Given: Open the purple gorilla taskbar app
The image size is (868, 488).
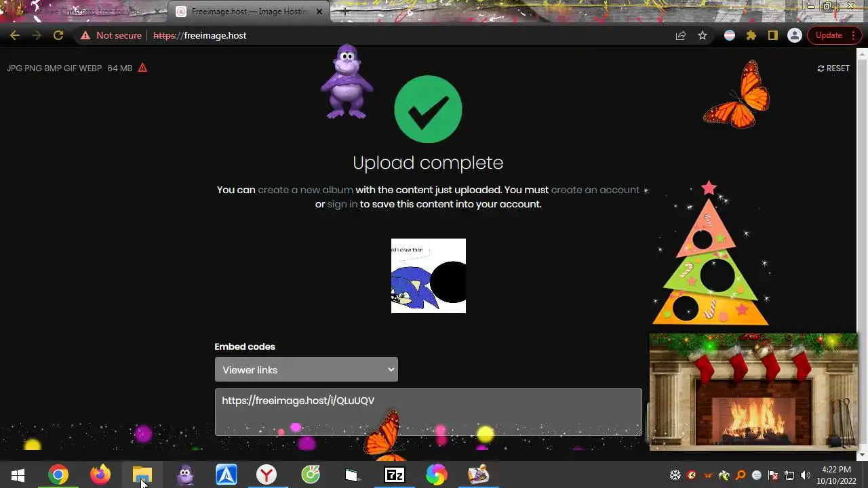Looking at the screenshot, I should 184,475.
